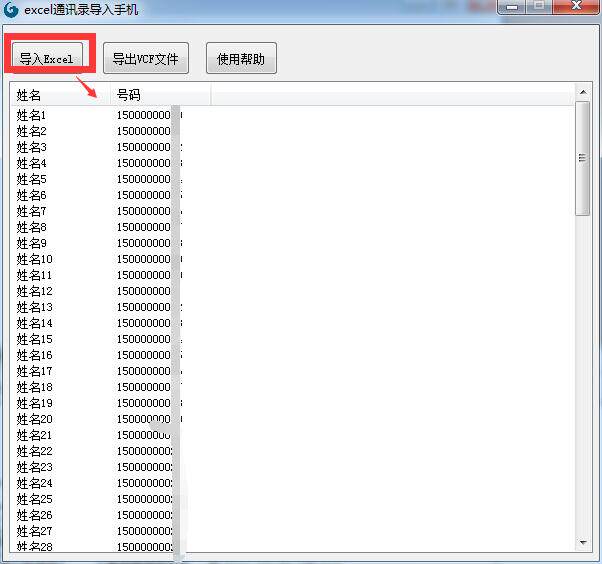Click the 导入Excel button

pyautogui.click(x=47, y=59)
